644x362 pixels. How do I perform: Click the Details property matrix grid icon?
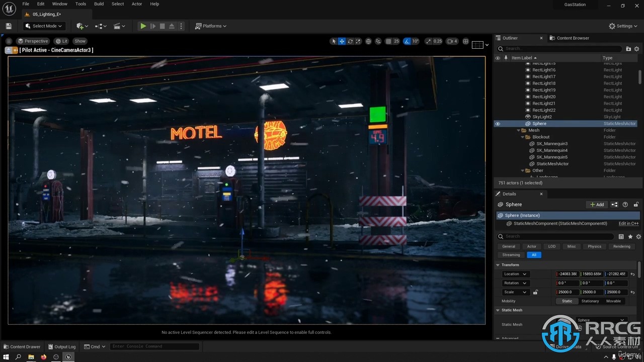(x=621, y=236)
